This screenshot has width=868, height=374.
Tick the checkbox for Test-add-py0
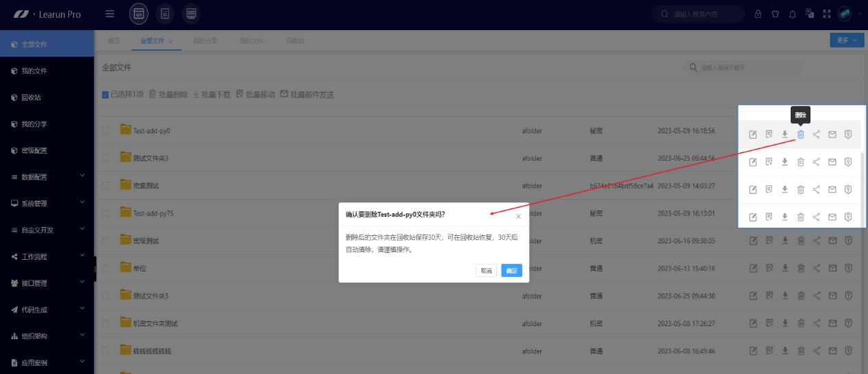point(105,130)
